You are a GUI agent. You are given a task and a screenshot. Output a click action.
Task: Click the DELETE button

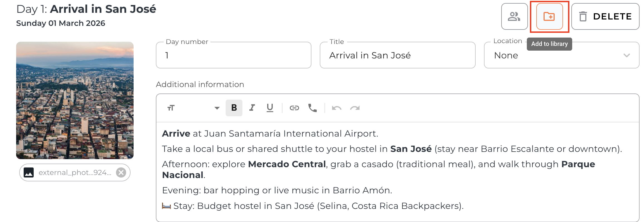605,16
